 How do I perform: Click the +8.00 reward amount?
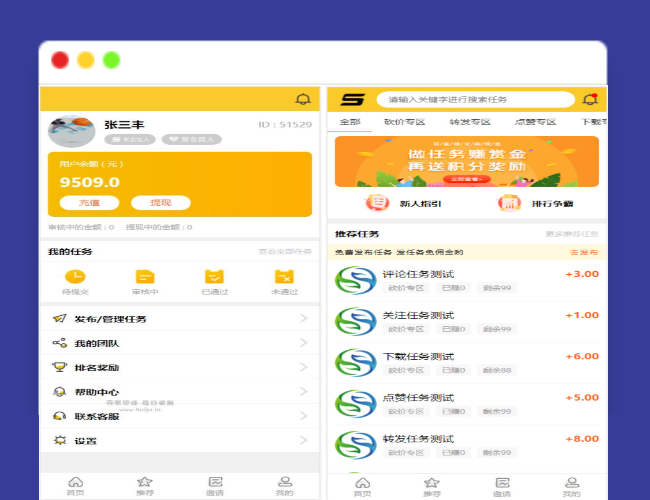582,439
